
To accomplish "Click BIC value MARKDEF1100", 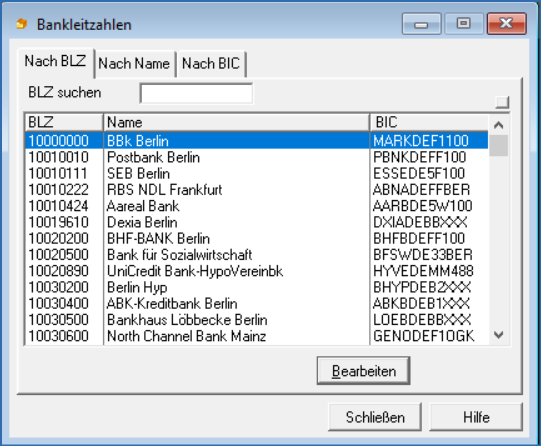I will pos(421,141).
